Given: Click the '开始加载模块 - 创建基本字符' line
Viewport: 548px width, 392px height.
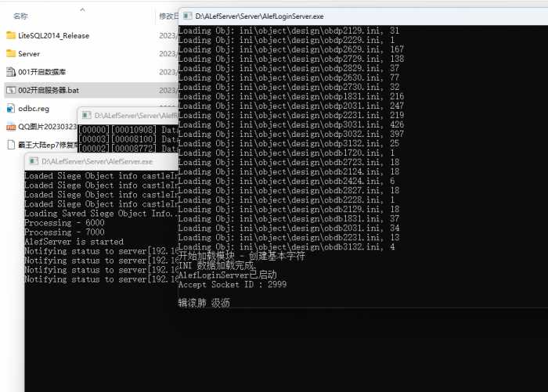Looking at the screenshot, I should [242, 256].
